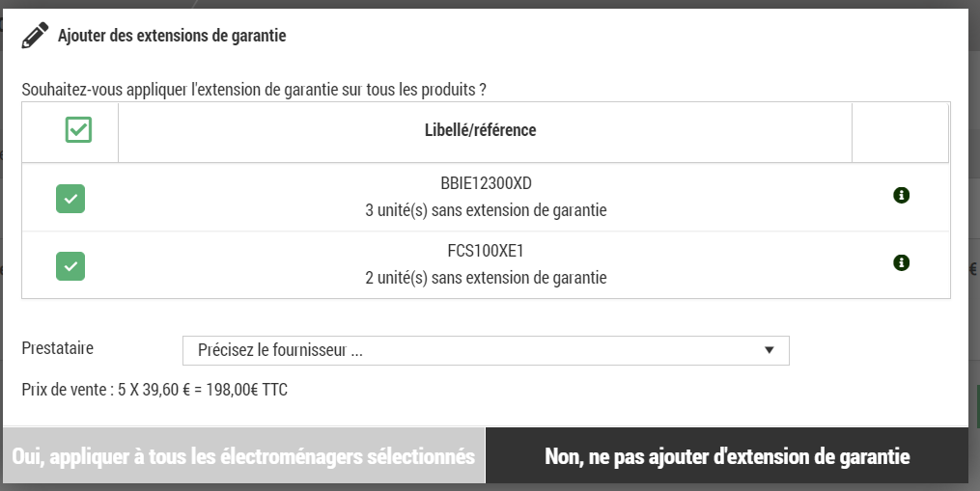Click the info icon for BBIE12300XD

pyautogui.click(x=901, y=195)
